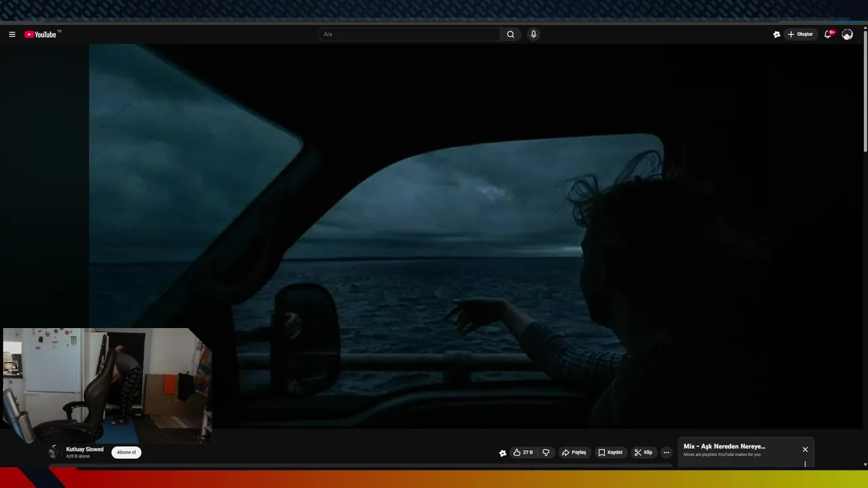
Task: Share the video with 'Paylaş'
Action: pyautogui.click(x=574, y=453)
